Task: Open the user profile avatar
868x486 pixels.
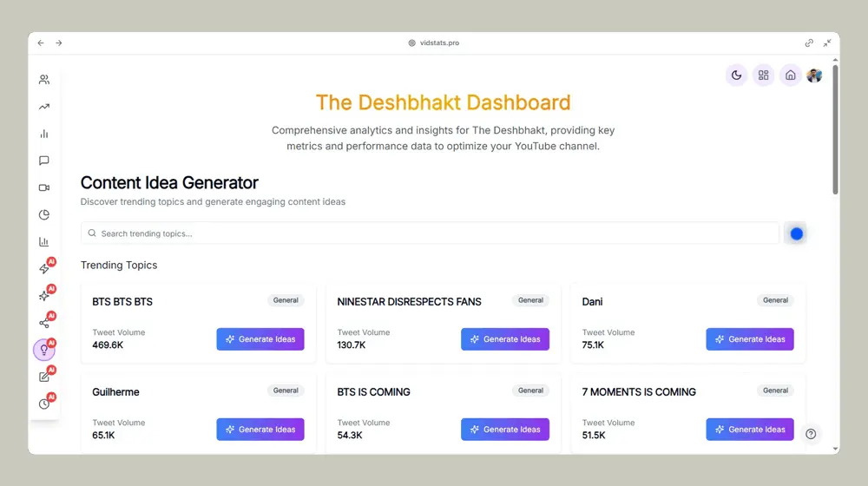Action: click(814, 76)
